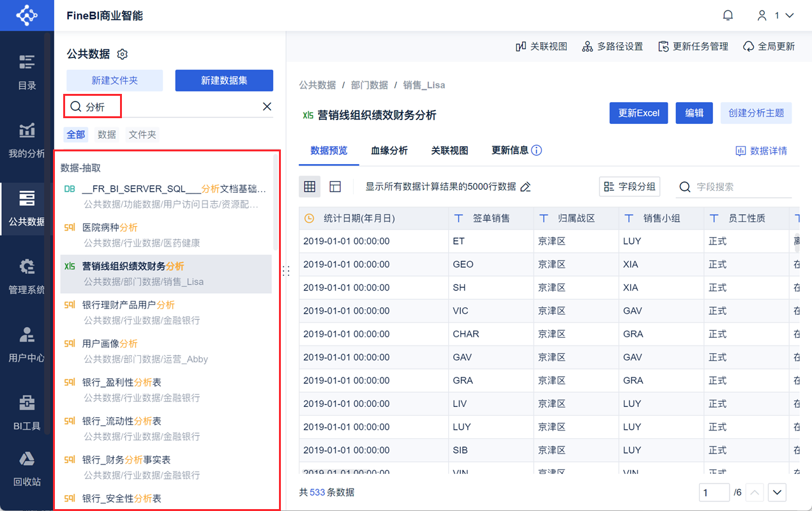The width and height of the screenshot is (812, 511).
Task: Click 新建文件夹 button
Action: click(115, 80)
